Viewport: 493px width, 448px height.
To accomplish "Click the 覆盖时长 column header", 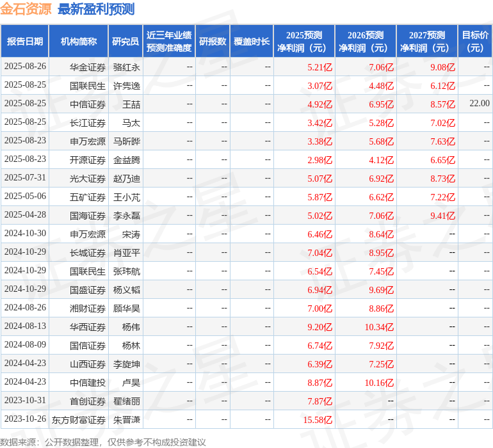I will click(x=252, y=41).
